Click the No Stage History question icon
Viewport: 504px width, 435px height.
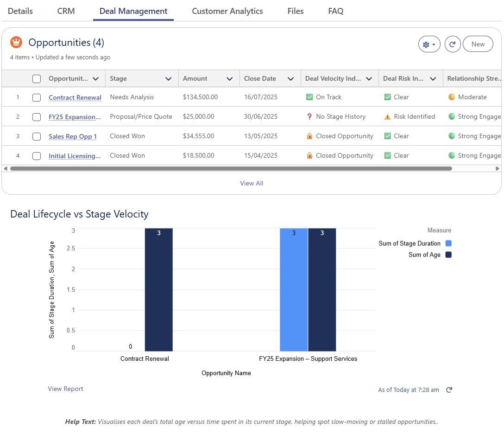pos(309,117)
